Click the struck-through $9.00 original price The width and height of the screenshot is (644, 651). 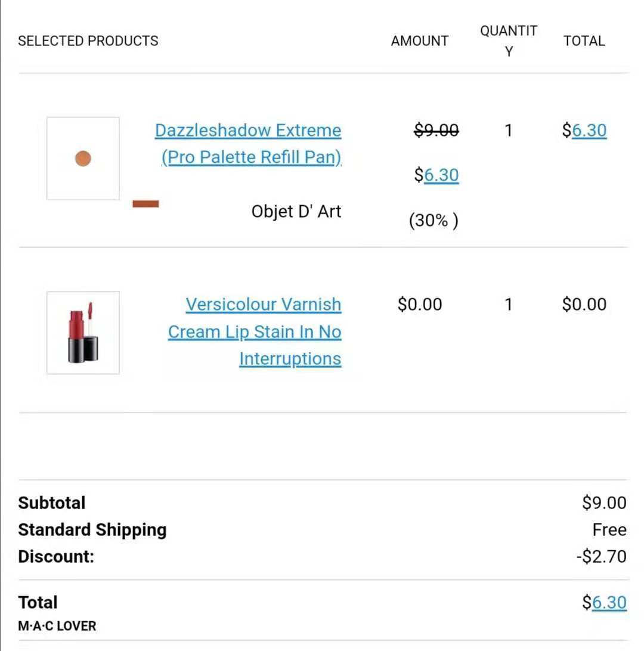point(436,131)
